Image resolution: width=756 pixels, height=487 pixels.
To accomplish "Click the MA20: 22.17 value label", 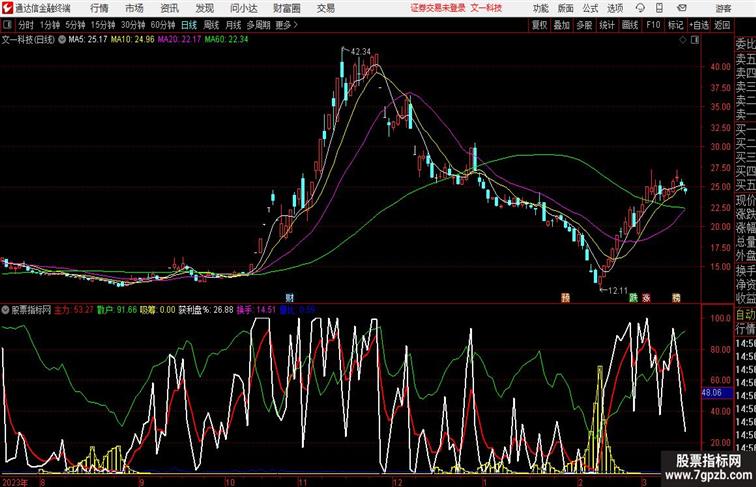I will tap(179, 40).
